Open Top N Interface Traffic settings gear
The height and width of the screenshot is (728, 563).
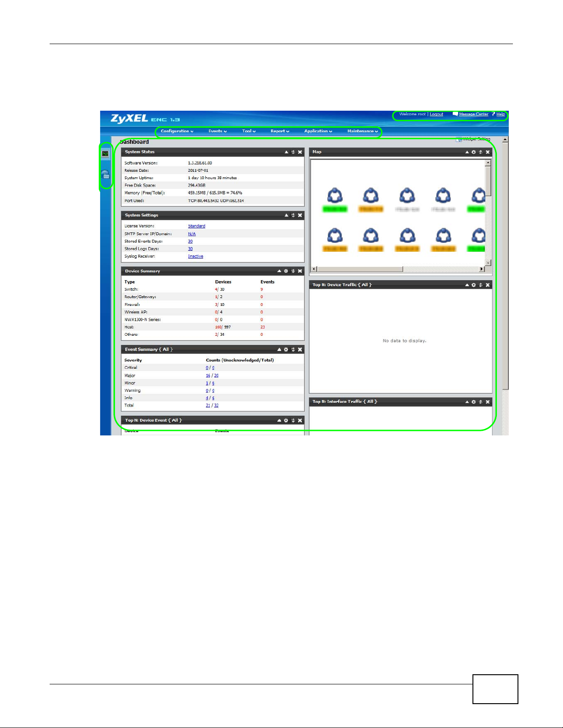474,402
